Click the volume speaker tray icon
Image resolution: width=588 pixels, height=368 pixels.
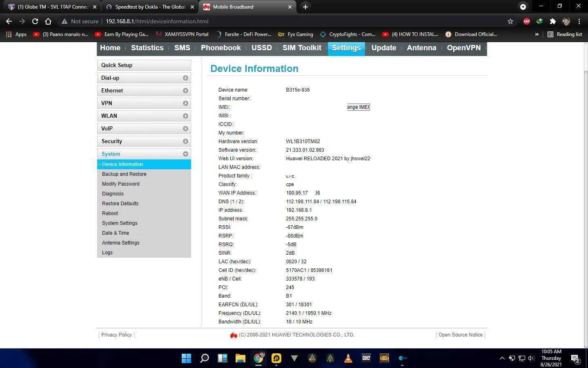pyautogui.click(x=531, y=358)
